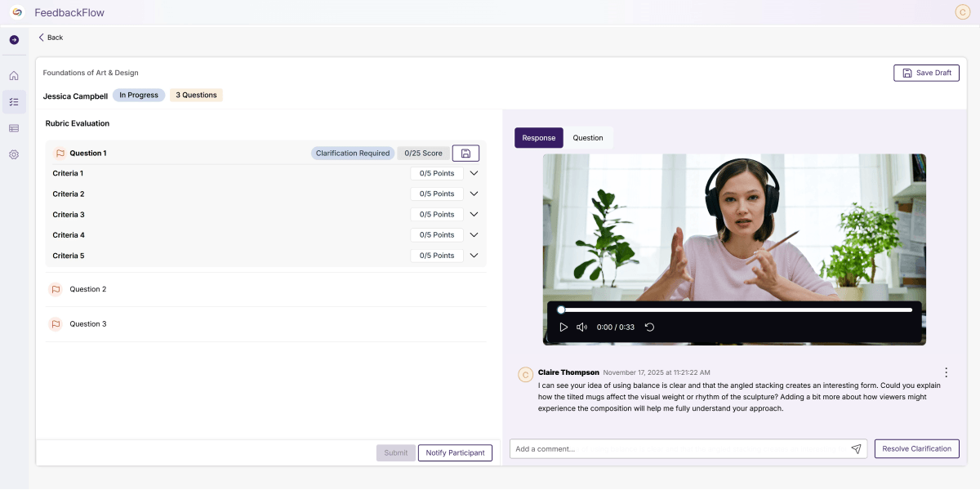Screen dimensions: 980x490
Task: Replay the video with the restart icon
Action: (649, 327)
